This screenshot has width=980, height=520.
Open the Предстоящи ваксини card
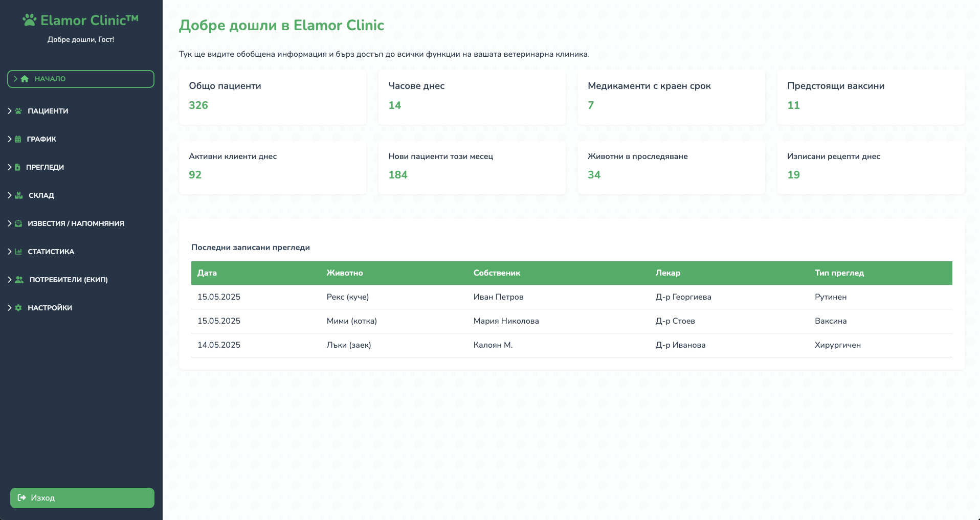coord(871,97)
